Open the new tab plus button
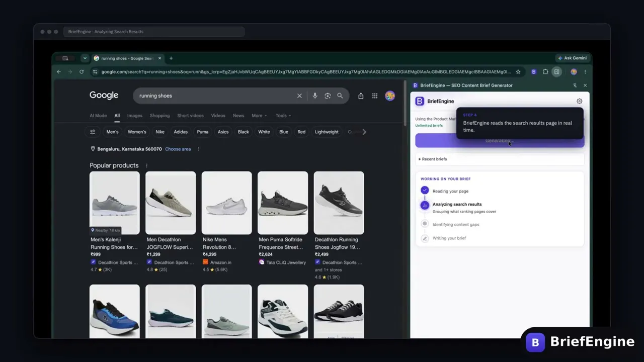The image size is (644, 362). point(171,58)
